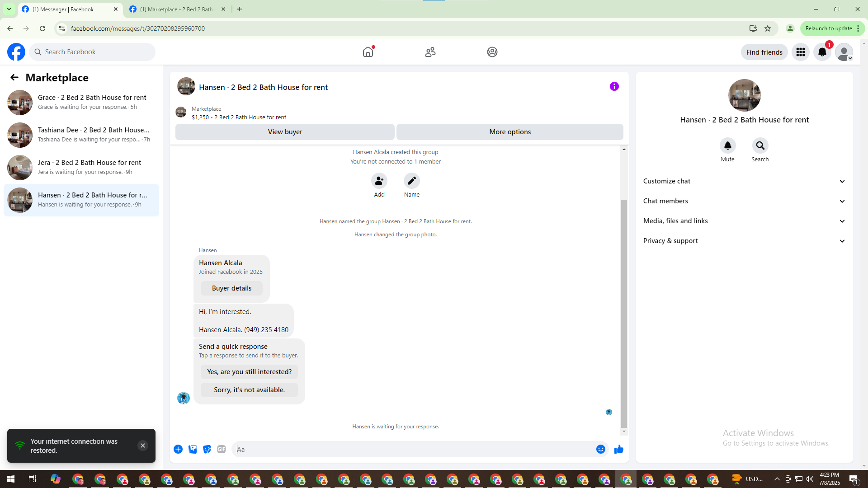Click the Name pencil icon
The image size is (868, 488).
411,181
